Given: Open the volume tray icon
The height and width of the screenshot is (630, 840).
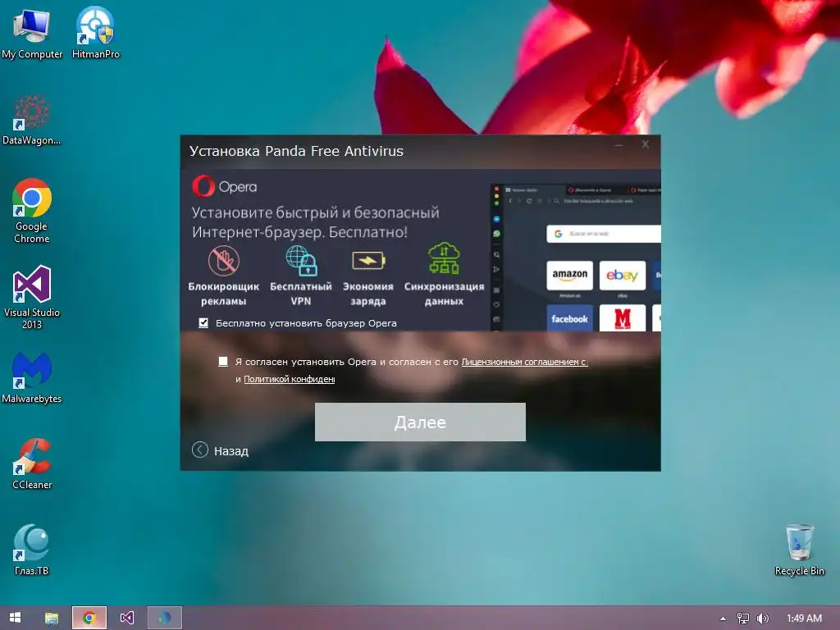Looking at the screenshot, I should 762,619.
